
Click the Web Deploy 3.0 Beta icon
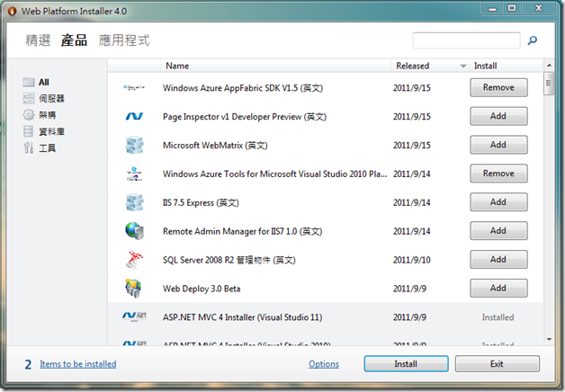(x=135, y=289)
